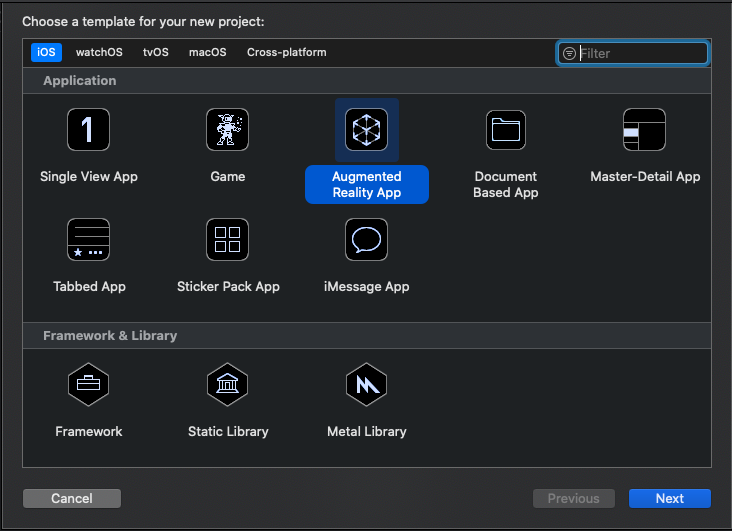Switch to the iOS platform tab
The height and width of the screenshot is (531, 732).
pyautogui.click(x=46, y=52)
